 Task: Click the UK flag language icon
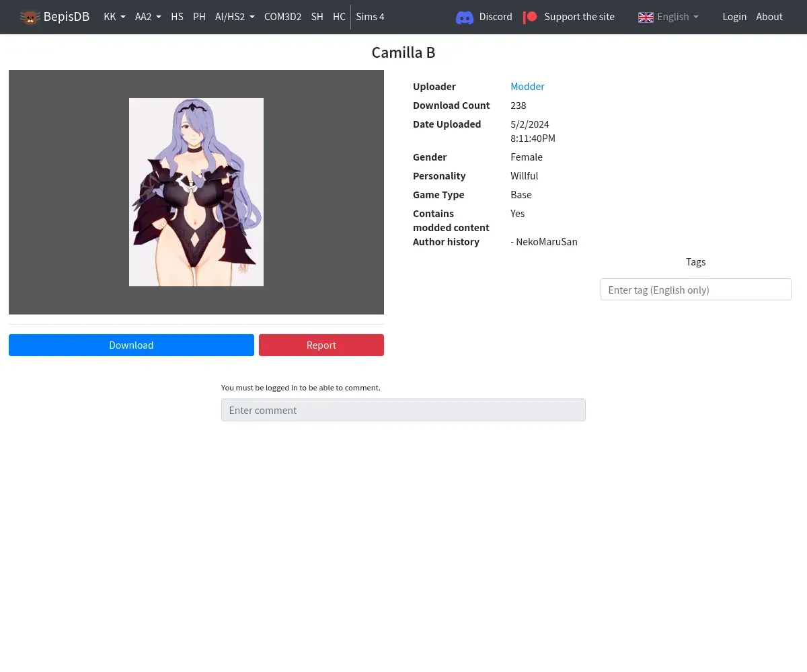coord(646,17)
